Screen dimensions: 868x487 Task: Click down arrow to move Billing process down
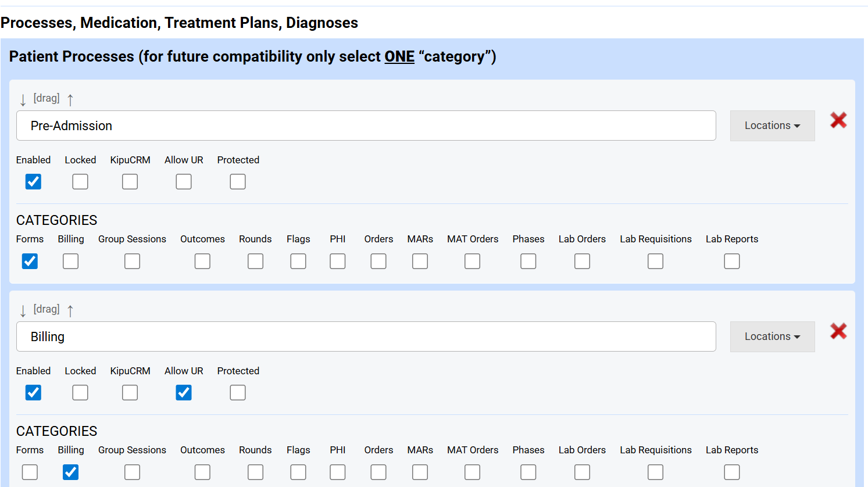[x=23, y=311]
